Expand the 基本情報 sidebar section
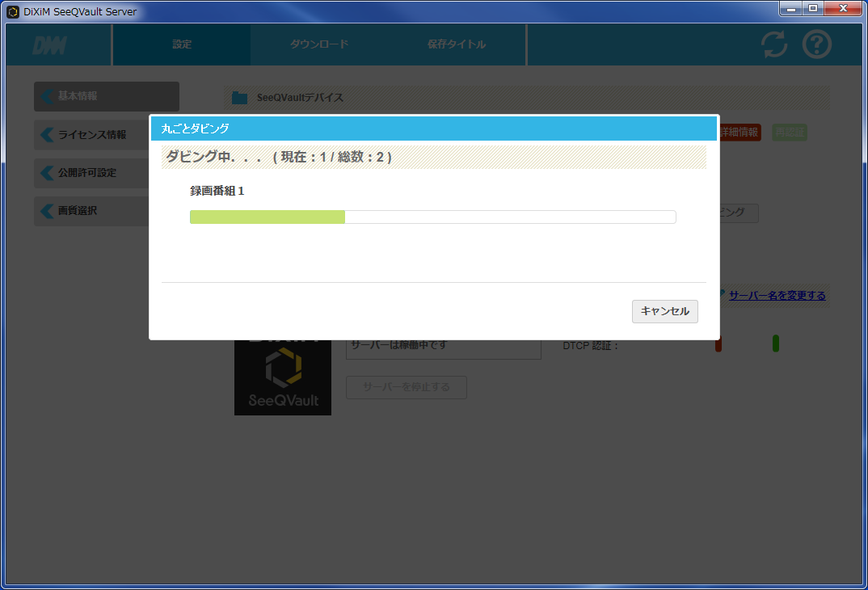 coord(107,96)
